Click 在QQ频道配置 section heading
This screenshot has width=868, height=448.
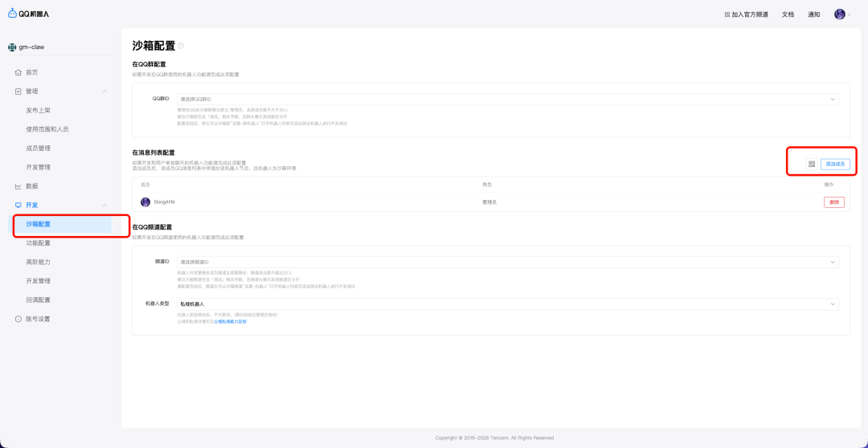click(152, 227)
